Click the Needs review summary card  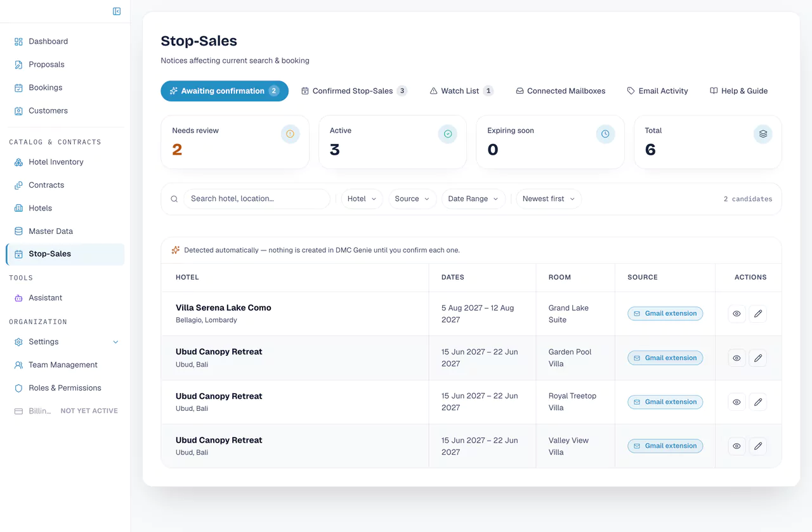235,142
